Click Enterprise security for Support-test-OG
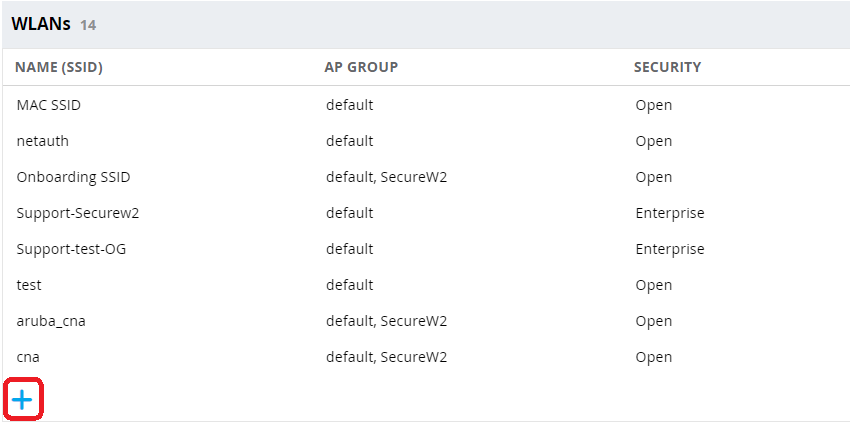The height and width of the screenshot is (430, 850). click(x=669, y=249)
